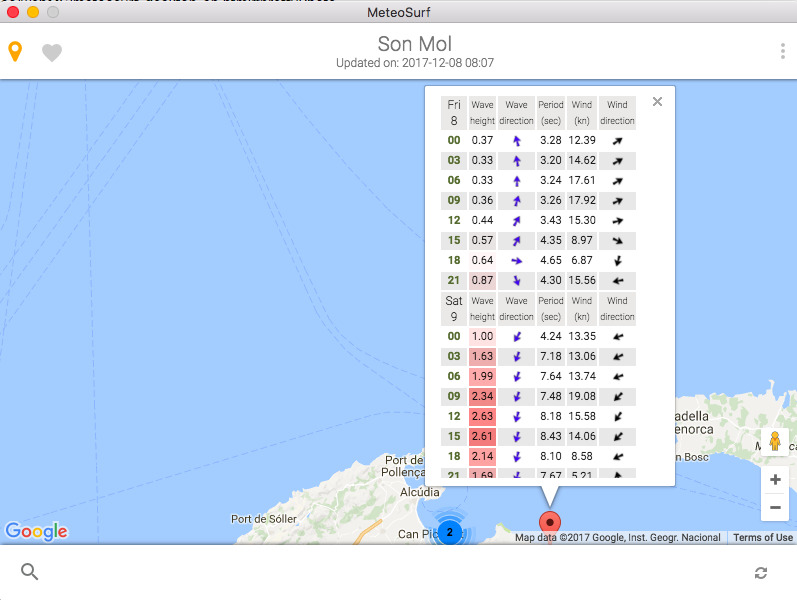
Task: Click the red Son Mol map marker
Action: [x=549, y=522]
